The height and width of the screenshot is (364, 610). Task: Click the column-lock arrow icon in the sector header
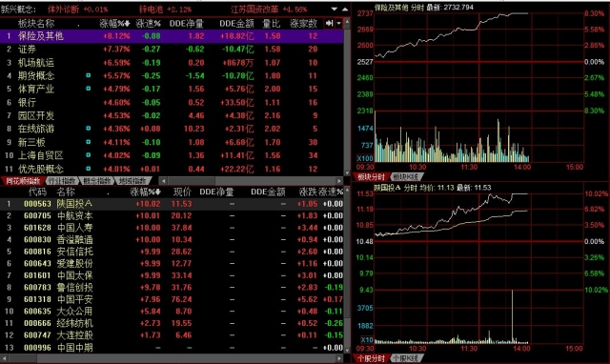point(330,23)
